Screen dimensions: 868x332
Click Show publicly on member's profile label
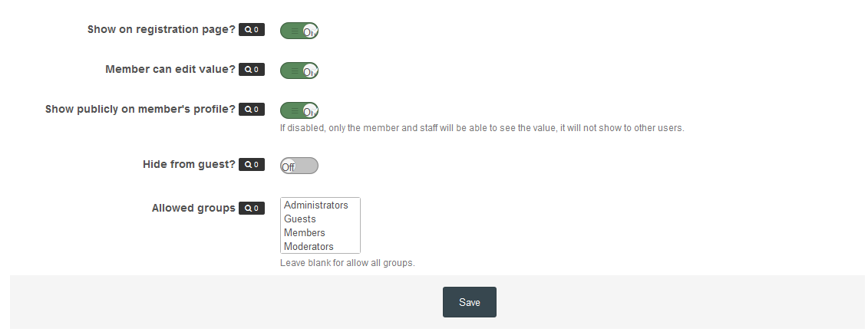[140, 110]
